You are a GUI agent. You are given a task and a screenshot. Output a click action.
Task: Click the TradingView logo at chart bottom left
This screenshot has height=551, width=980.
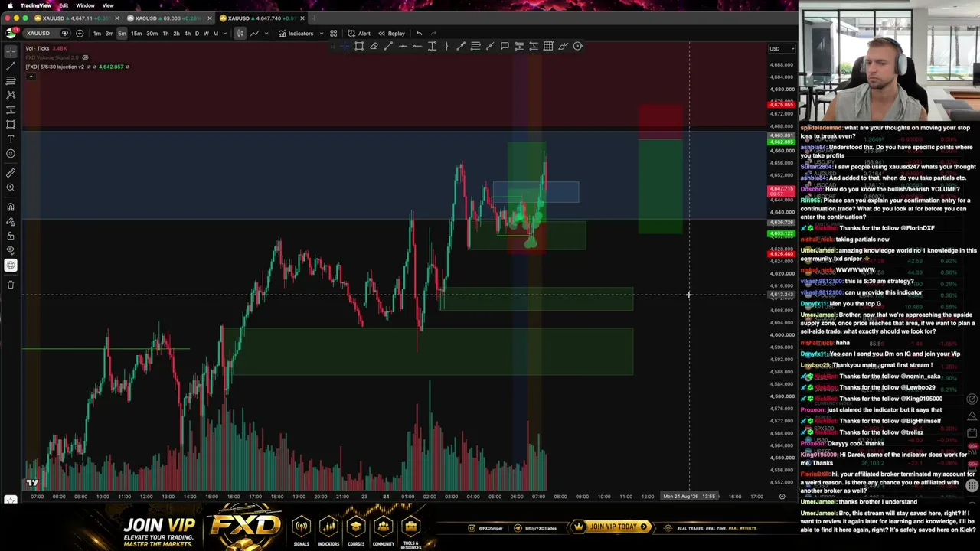click(32, 483)
